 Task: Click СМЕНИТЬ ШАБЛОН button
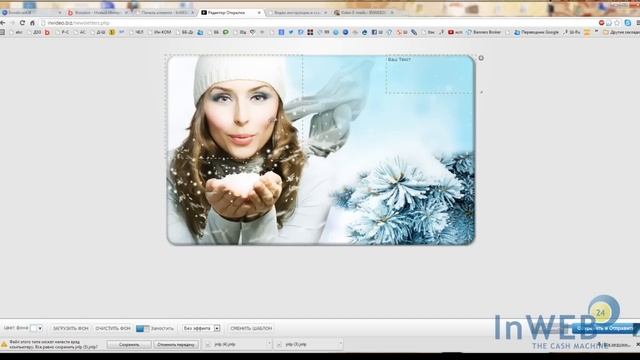[251, 328]
